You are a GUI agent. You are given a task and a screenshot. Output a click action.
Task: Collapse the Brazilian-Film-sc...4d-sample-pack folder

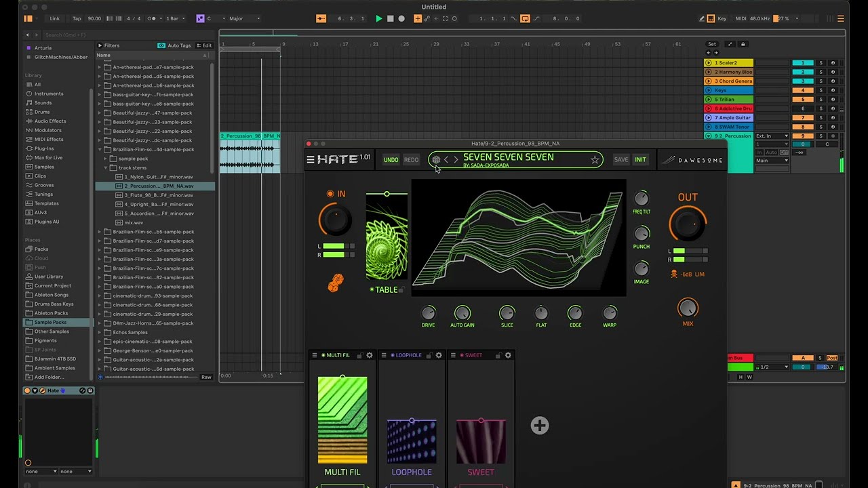100,150
